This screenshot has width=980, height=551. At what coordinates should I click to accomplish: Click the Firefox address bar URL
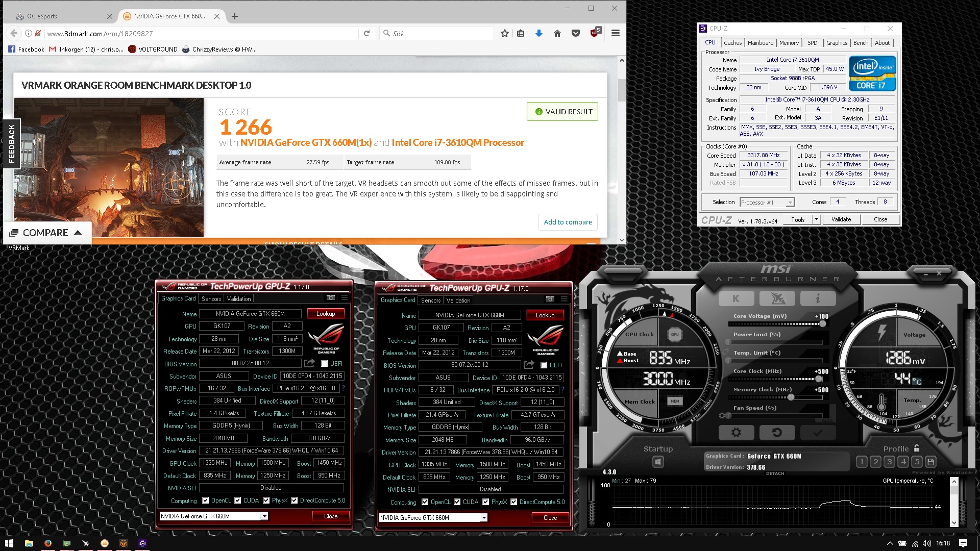tap(100, 34)
